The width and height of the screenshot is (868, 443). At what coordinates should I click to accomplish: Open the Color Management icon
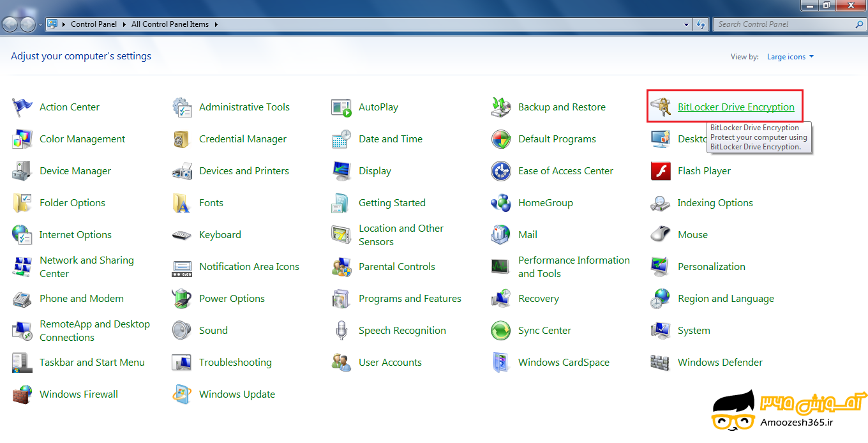[x=22, y=139]
